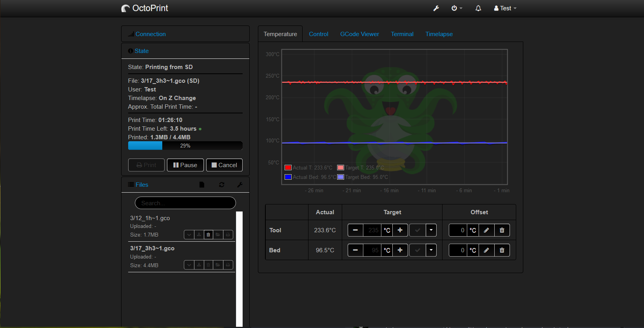Open settings via the top-bar wrench icon
Viewport: 644px width, 328px height.
(x=436, y=8)
